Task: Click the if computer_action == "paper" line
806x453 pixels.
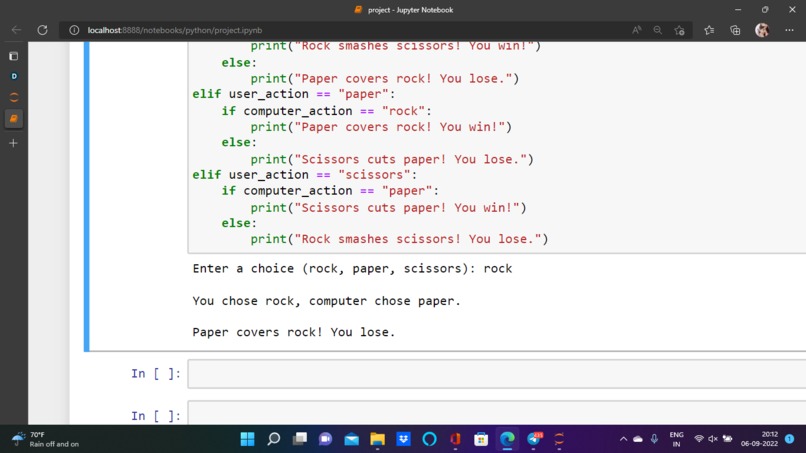Action: 330,191
